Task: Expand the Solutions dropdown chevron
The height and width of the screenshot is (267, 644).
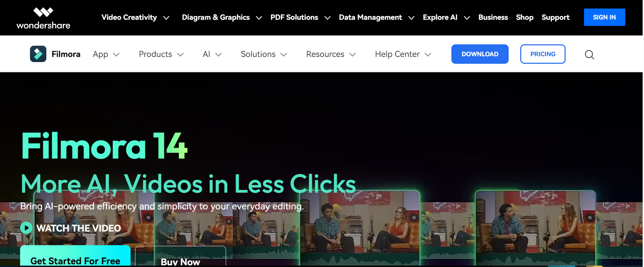Action: 284,55
